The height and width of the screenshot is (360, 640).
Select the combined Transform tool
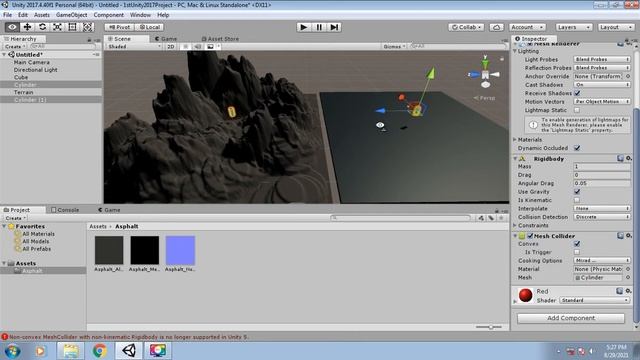[88, 27]
